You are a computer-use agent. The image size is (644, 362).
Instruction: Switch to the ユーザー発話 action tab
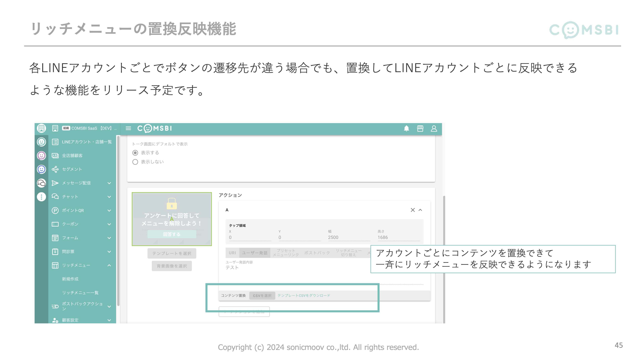pyautogui.click(x=255, y=253)
